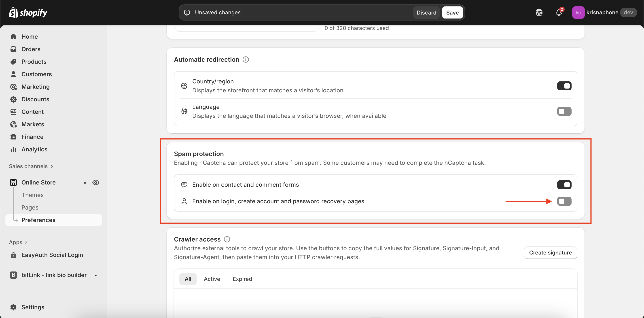Open the notifications bell icon

point(559,13)
